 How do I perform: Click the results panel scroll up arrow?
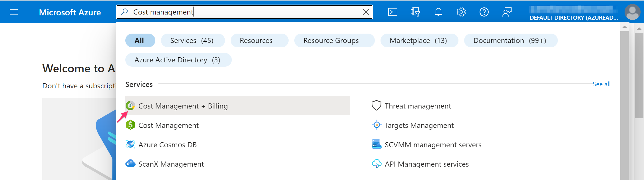[624, 27]
